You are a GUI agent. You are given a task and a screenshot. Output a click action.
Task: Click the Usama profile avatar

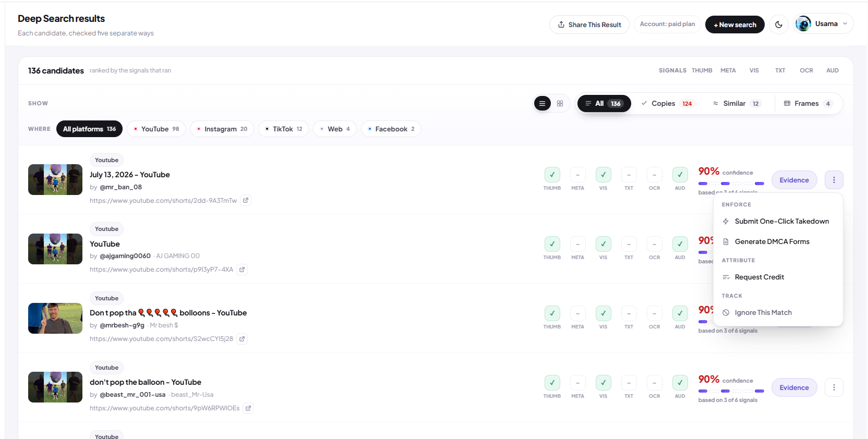point(803,24)
